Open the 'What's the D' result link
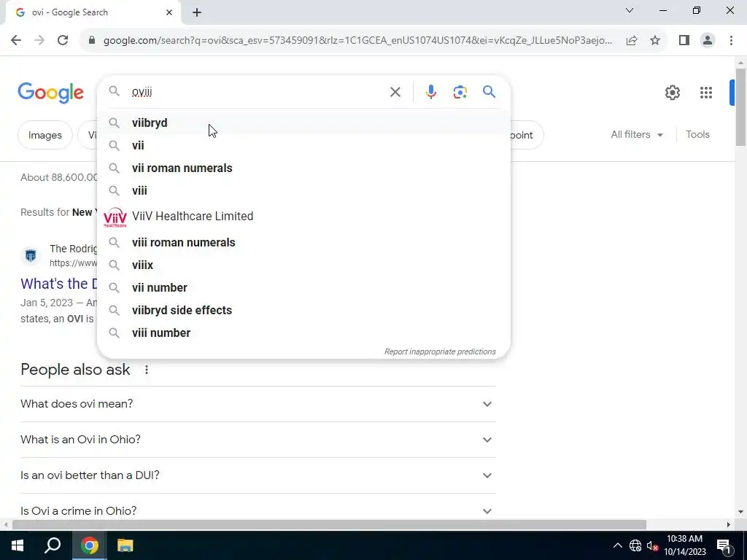The height and width of the screenshot is (560, 747). (59, 284)
